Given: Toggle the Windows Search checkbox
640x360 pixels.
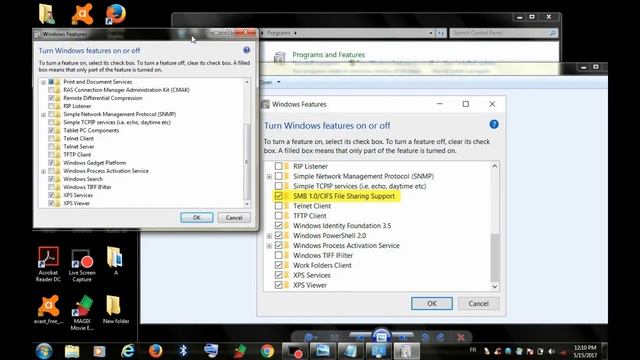Looking at the screenshot, I should 51,179.
